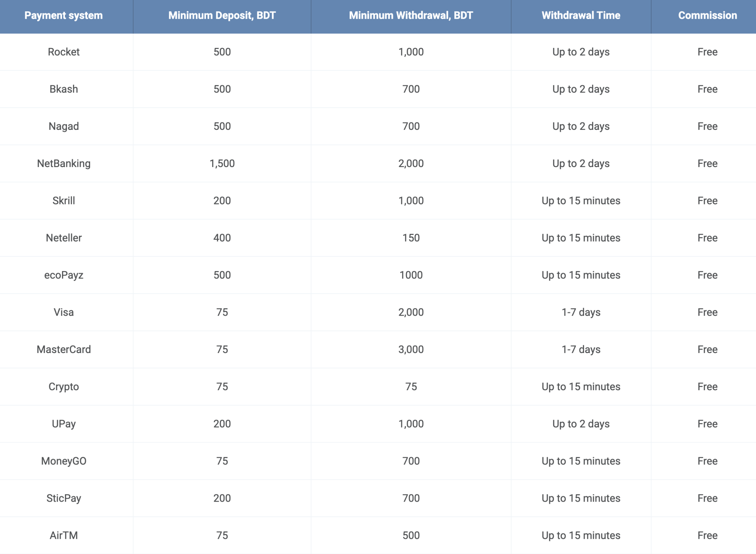756x554 pixels.
Task: Select the Bkash payment system cell
Action: [63, 89]
